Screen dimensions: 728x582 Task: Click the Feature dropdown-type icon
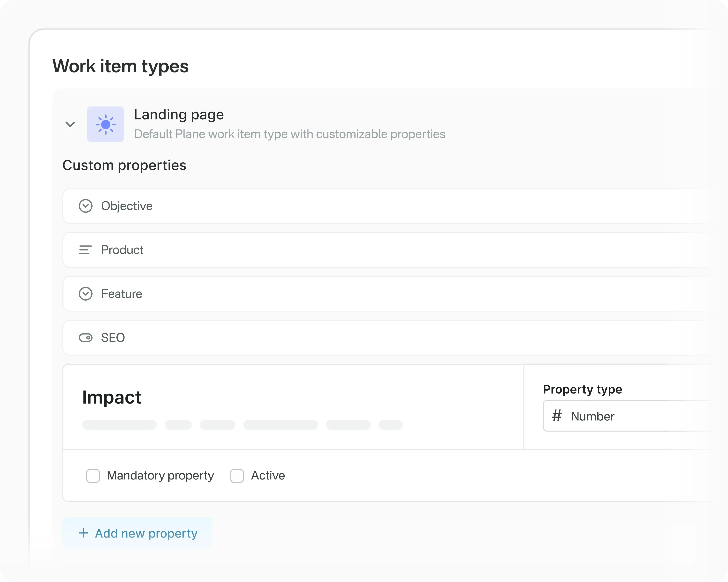click(x=85, y=294)
